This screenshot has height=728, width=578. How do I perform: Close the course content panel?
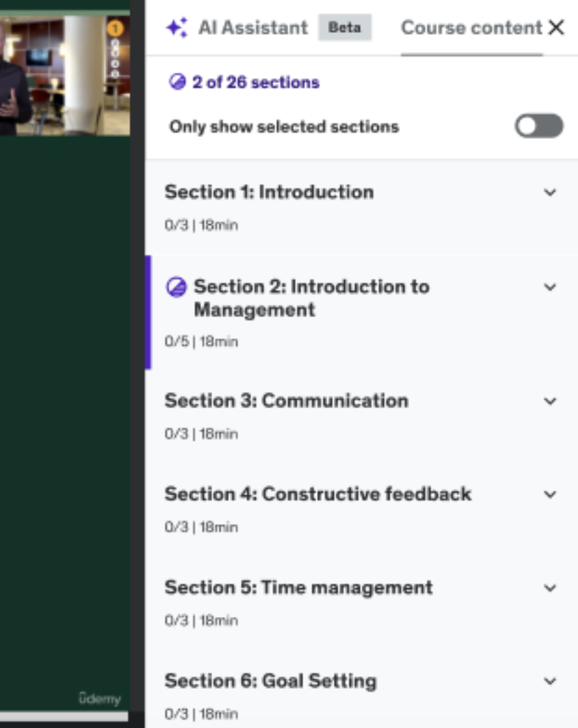(556, 28)
